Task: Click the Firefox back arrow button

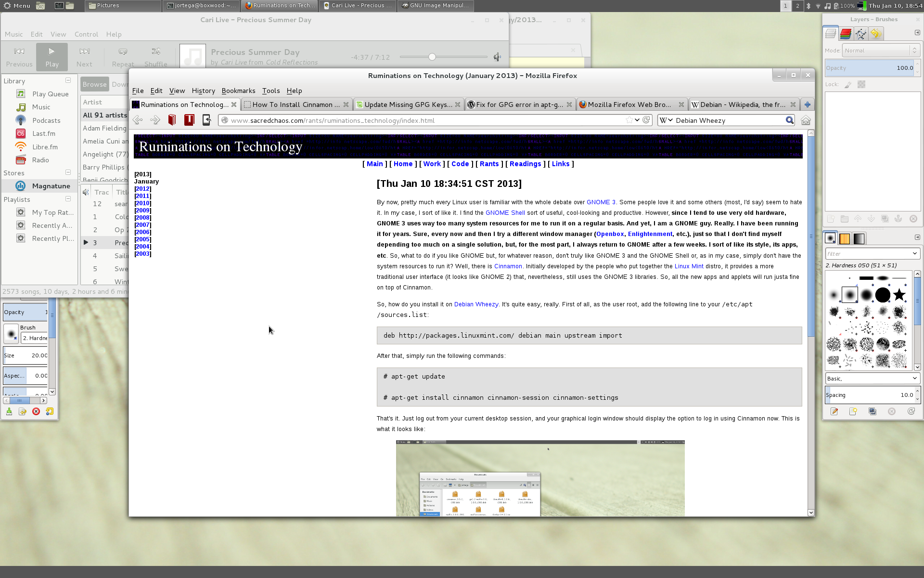Action: tap(138, 120)
